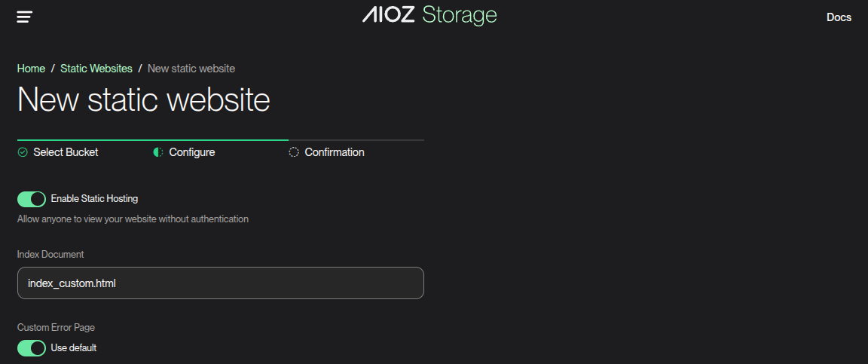Screen dimensions: 868x364
Task: Go back to the Select Bucket step
Action: tap(66, 152)
